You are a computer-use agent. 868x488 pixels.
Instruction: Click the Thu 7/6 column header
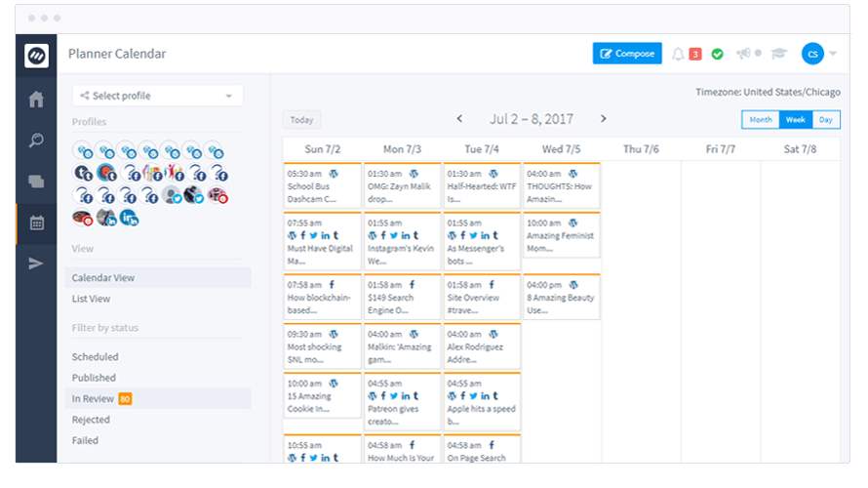641,149
